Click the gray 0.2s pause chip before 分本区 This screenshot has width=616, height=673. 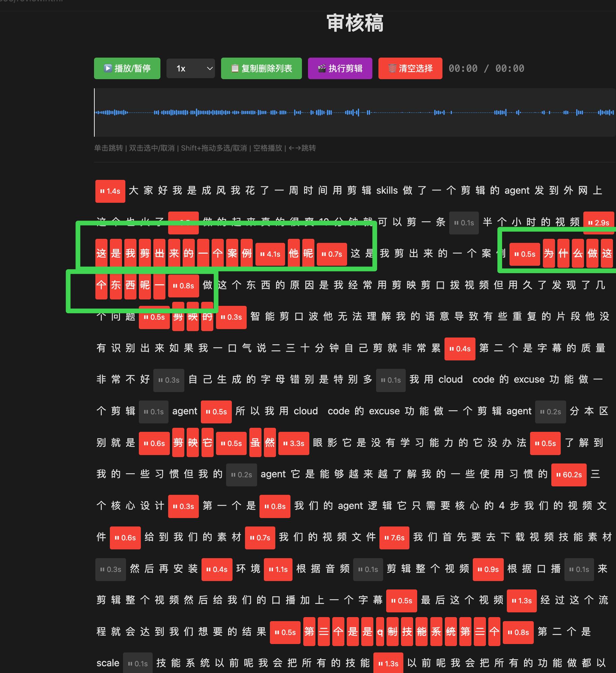tap(550, 412)
